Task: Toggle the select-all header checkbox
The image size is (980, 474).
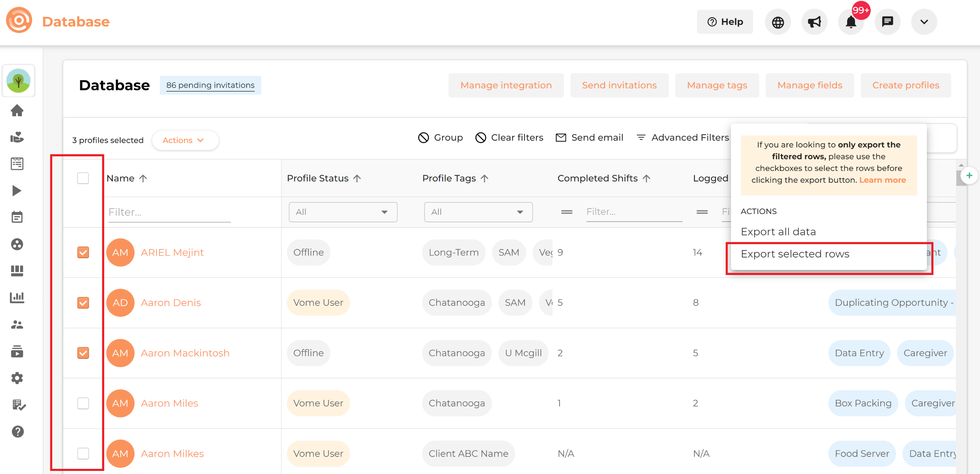Action: 83,178
